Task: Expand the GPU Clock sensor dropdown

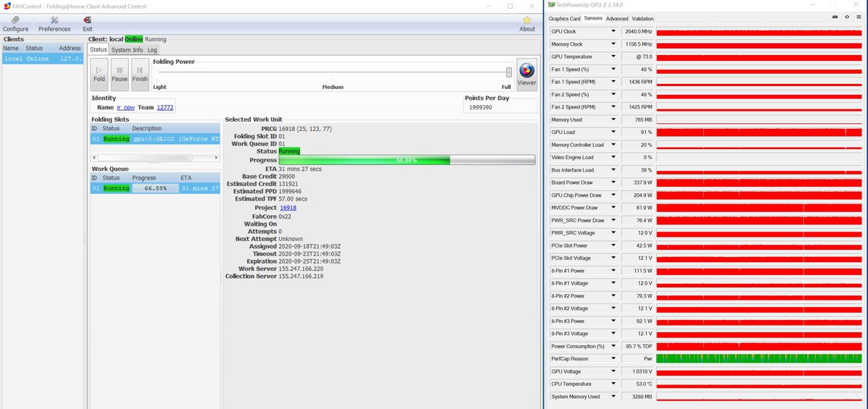Action: point(613,31)
